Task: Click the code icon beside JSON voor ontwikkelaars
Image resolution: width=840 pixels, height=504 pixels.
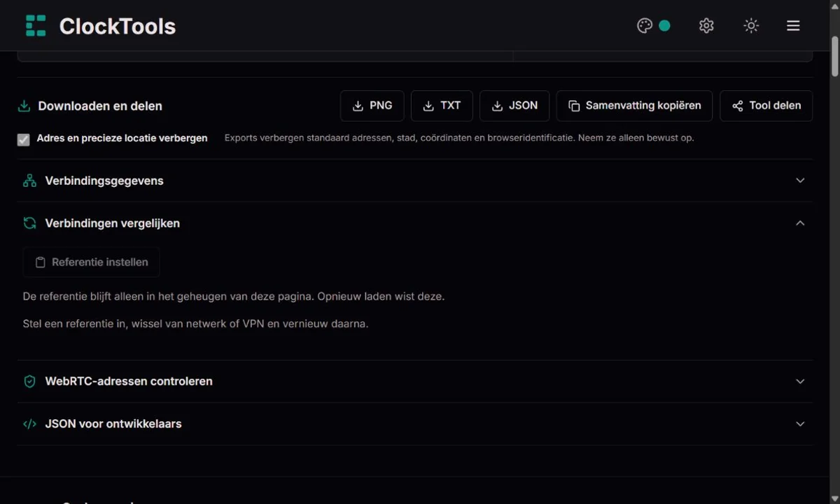Action: pyautogui.click(x=29, y=424)
